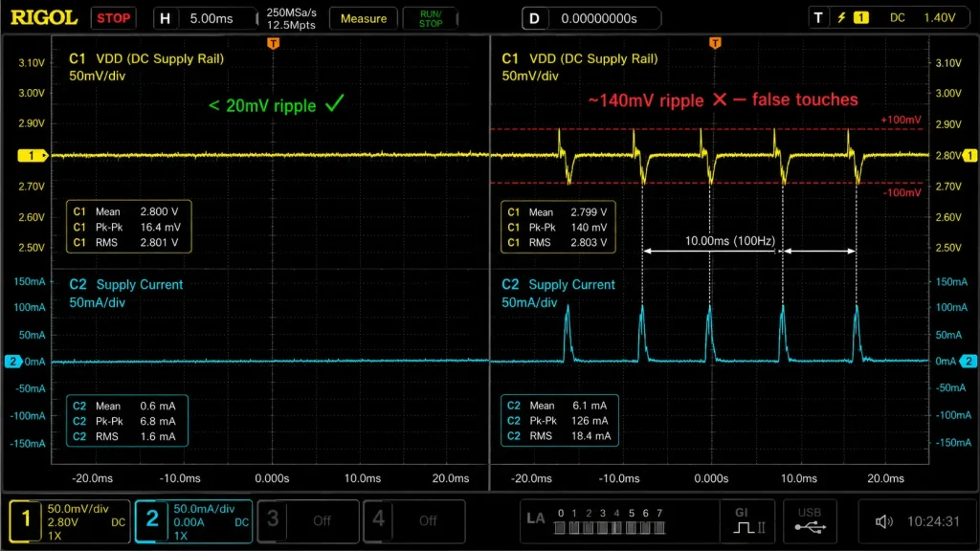This screenshot has height=551, width=980.
Task: Click the +100mV upper limit label
Action: point(901,120)
